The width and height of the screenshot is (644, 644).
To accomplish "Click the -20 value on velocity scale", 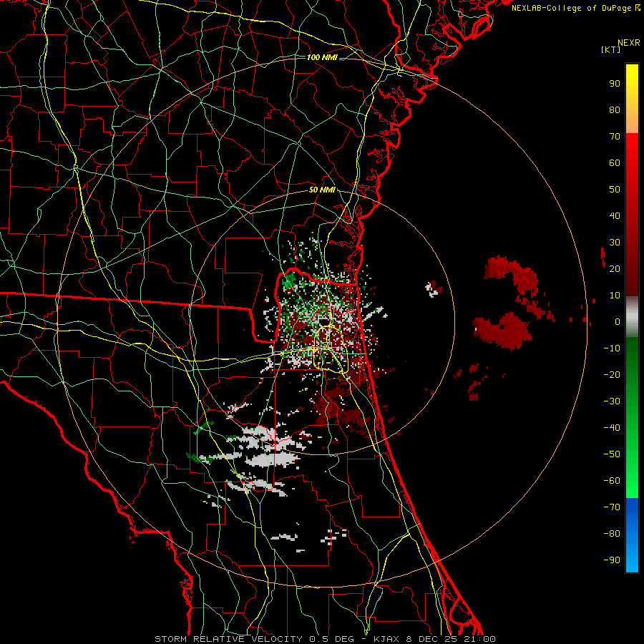I will click(x=612, y=374).
